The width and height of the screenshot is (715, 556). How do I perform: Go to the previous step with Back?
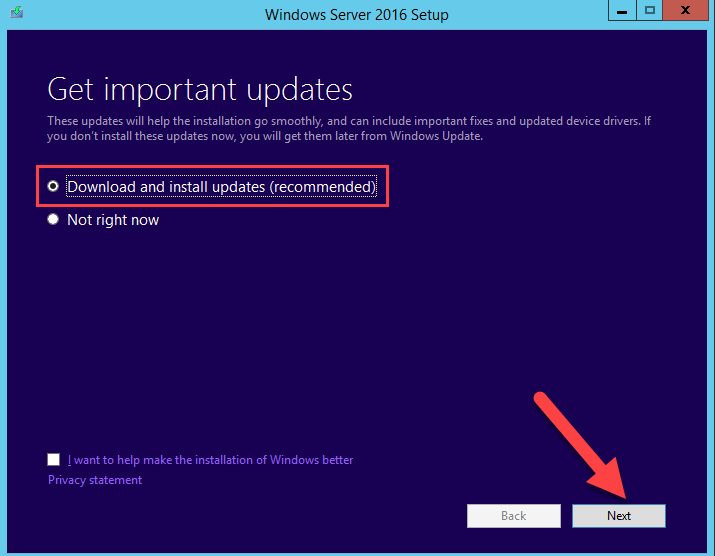click(x=514, y=516)
